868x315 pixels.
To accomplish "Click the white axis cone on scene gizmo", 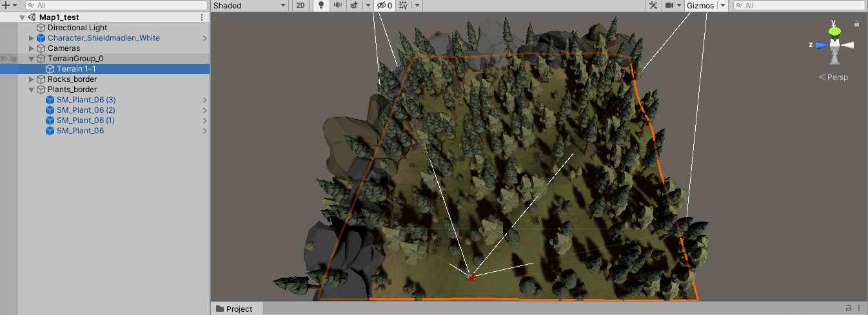I will tap(847, 45).
